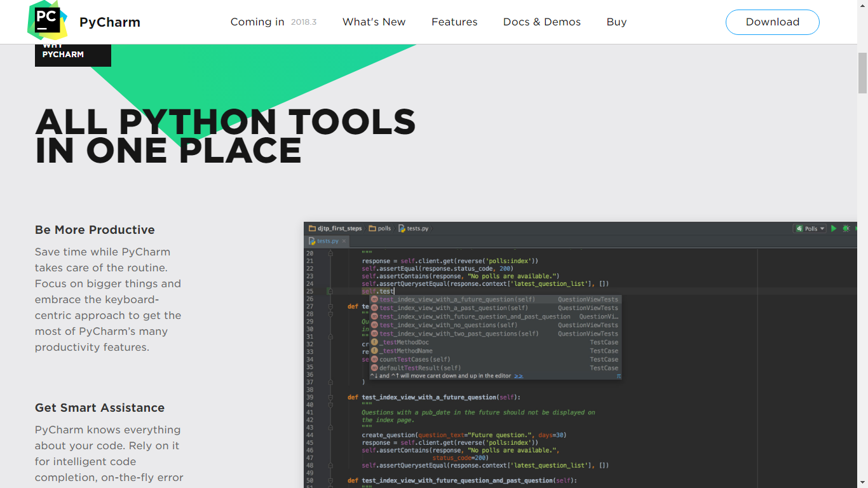The height and width of the screenshot is (488, 868).
Task: Click the fold marker beside line 39
Action: (330, 397)
